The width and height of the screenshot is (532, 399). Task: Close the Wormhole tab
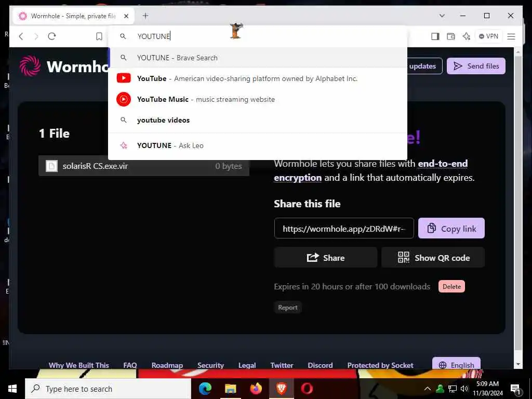[x=126, y=16]
